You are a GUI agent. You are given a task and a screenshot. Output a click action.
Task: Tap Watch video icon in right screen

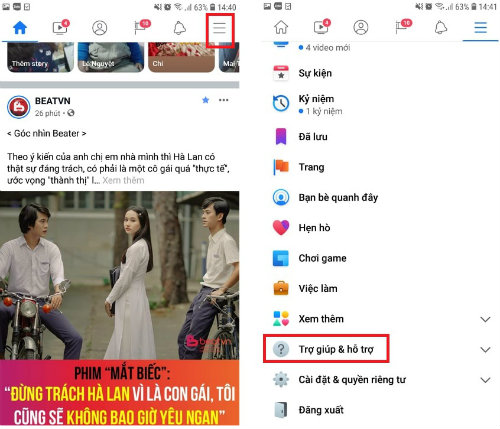pos(322,27)
